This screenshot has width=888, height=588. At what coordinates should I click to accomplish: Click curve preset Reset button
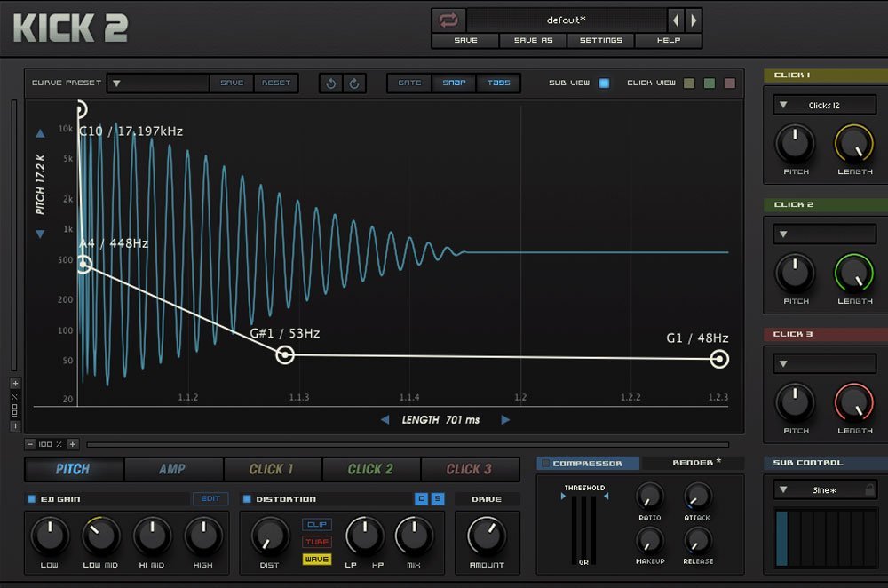coord(276,83)
